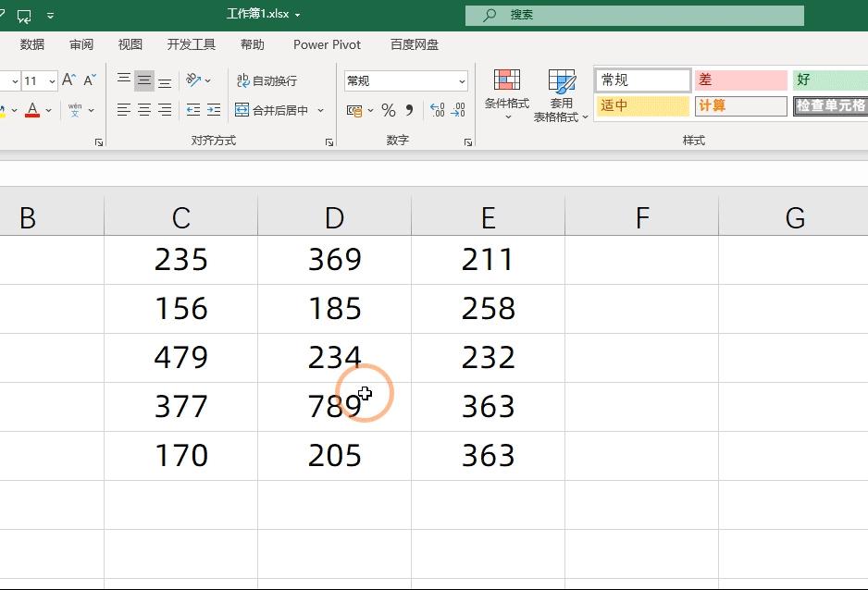
Task: Increase decimal places
Action: (436, 108)
